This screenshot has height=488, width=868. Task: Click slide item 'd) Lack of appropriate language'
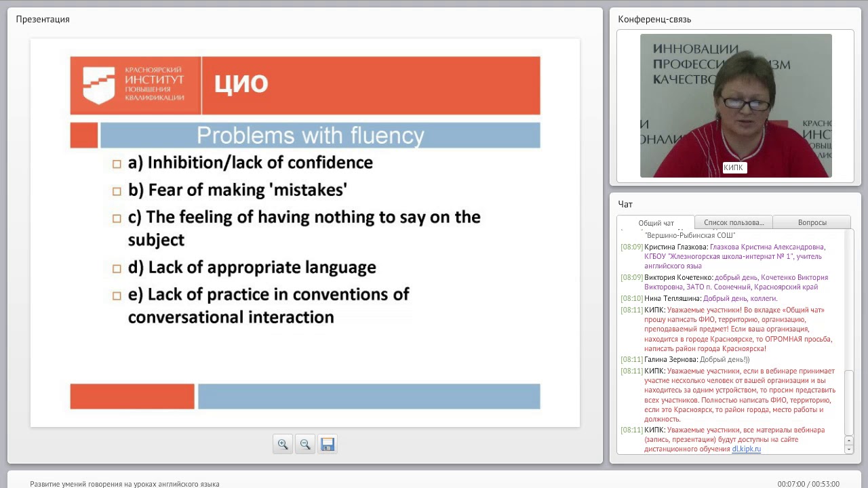click(x=252, y=267)
